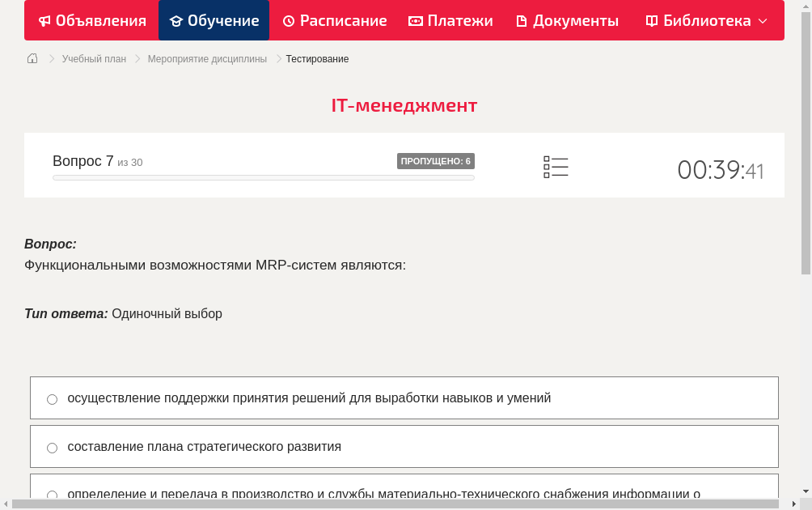Open breadcrumb link Учебный план
The width and height of the screenshot is (812, 510).
pyautogui.click(x=95, y=58)
